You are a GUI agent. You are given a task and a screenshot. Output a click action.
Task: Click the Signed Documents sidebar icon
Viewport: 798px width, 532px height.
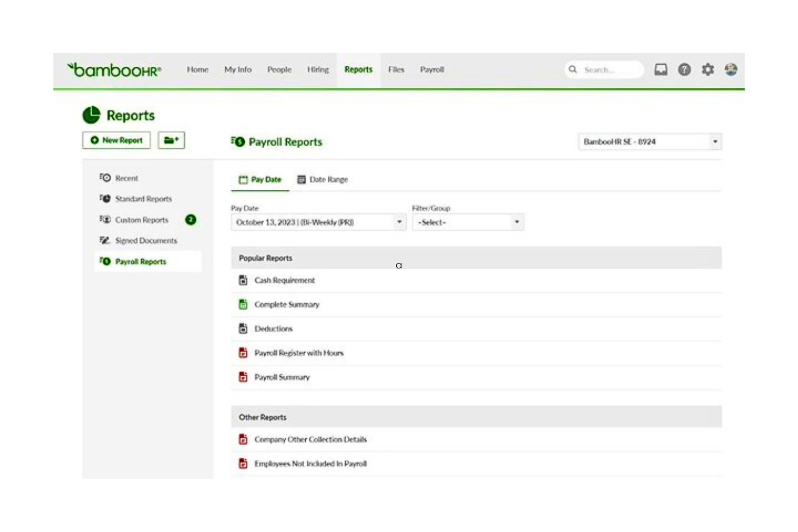105,240
